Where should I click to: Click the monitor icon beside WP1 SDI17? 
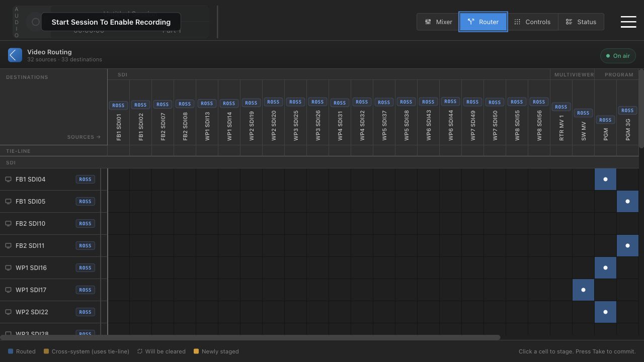point(8,290)
